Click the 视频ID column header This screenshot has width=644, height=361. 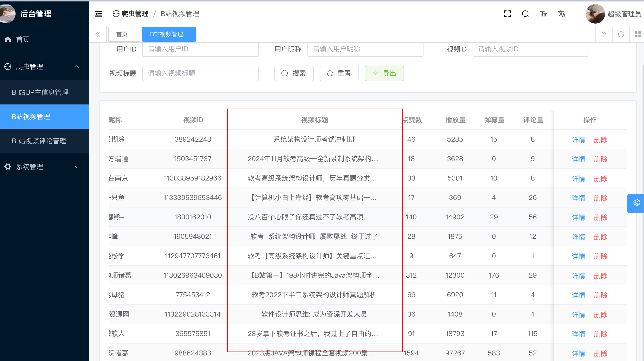coord(193,120)
